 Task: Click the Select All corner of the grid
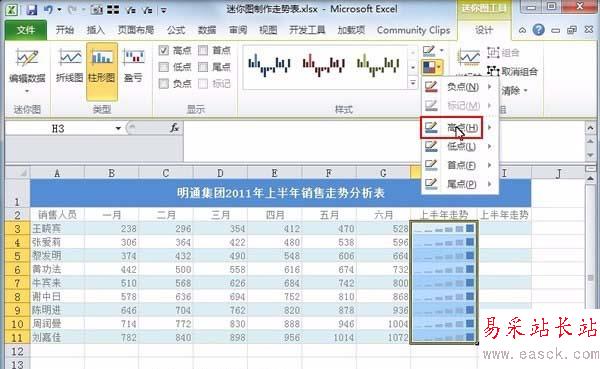coord(18,173)
